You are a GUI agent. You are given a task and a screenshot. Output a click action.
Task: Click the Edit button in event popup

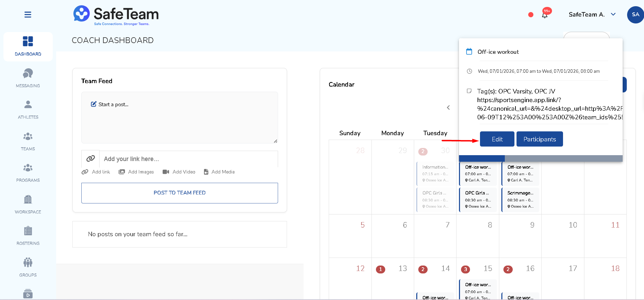tap(497, 139)
